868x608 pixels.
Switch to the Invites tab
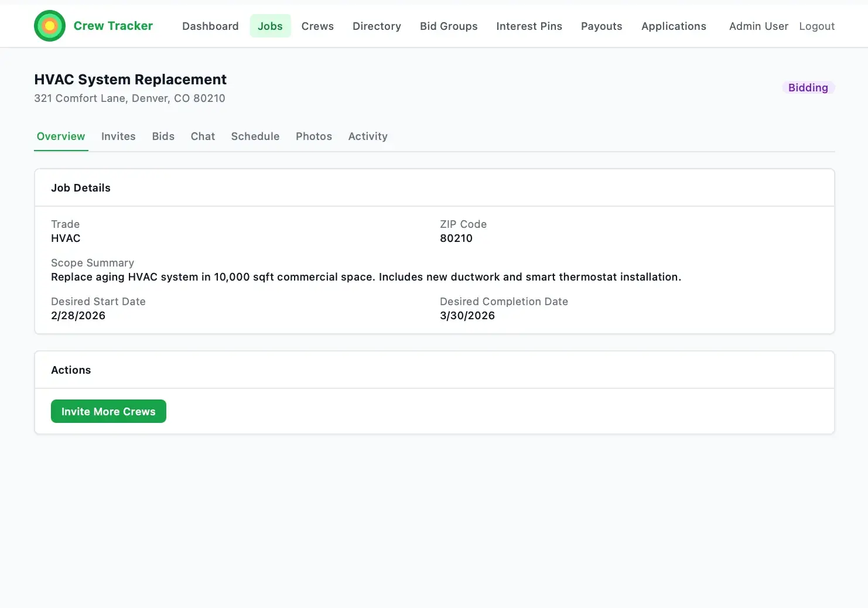pyautogui.click(x=118, y=136)
